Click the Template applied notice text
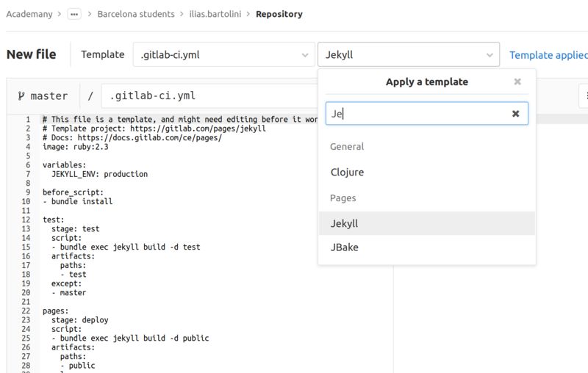This screenshot has width=588, height=373. pos(548,55)
